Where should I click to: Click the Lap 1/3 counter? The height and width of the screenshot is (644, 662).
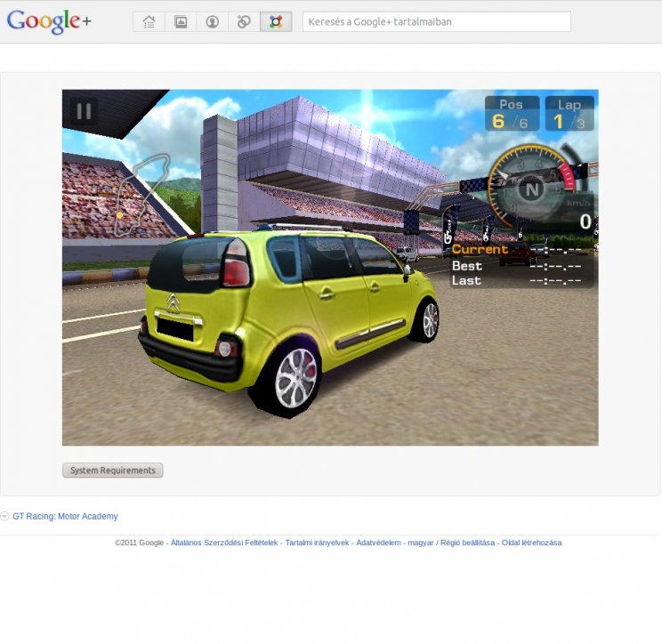569,114
